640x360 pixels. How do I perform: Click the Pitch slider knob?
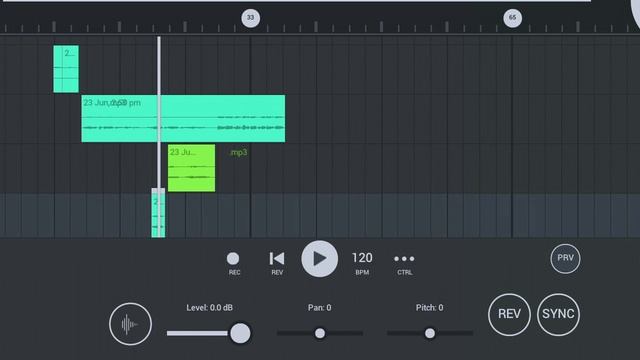click(x=430, y=333)
